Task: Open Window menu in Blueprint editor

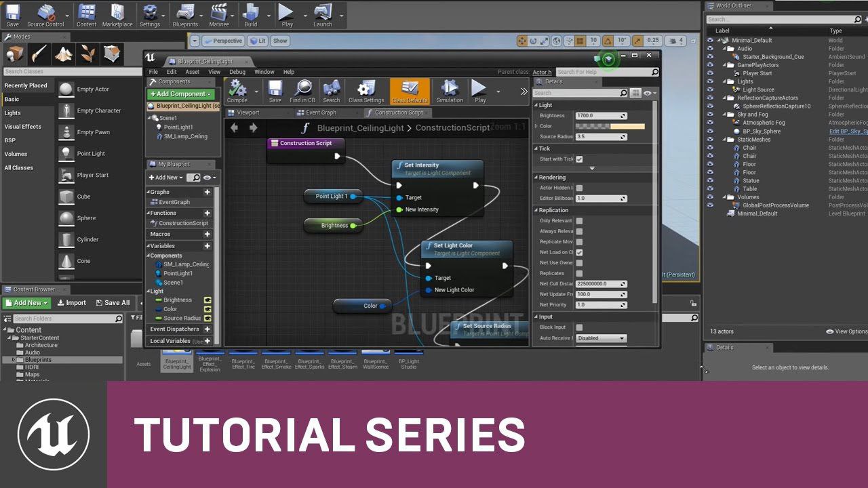Action: (264, 72)
